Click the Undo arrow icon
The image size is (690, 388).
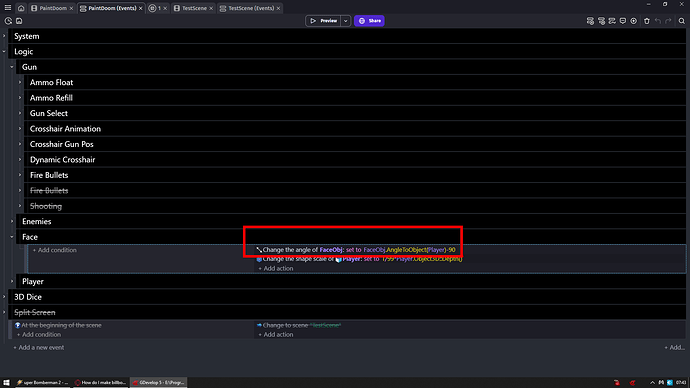[657, 21]
